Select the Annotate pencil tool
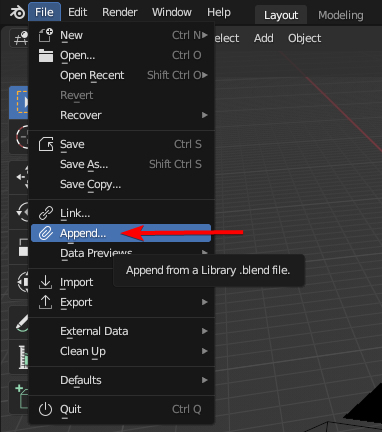 20,323
